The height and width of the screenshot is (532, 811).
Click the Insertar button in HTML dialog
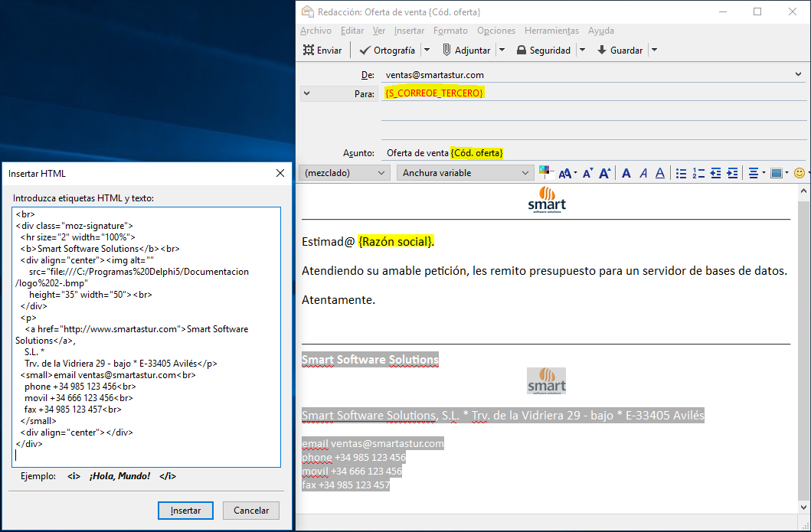(185, 511)
